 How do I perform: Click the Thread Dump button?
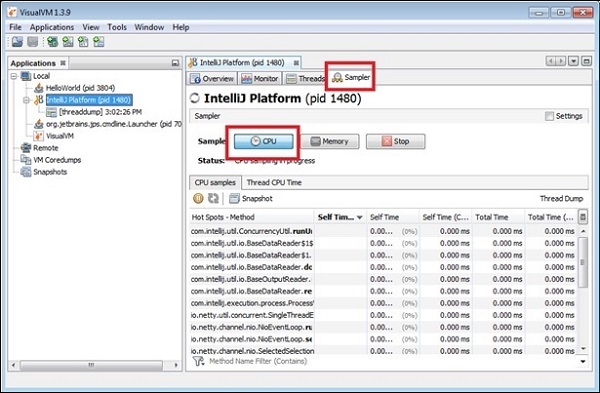click(x=561, y=198)
